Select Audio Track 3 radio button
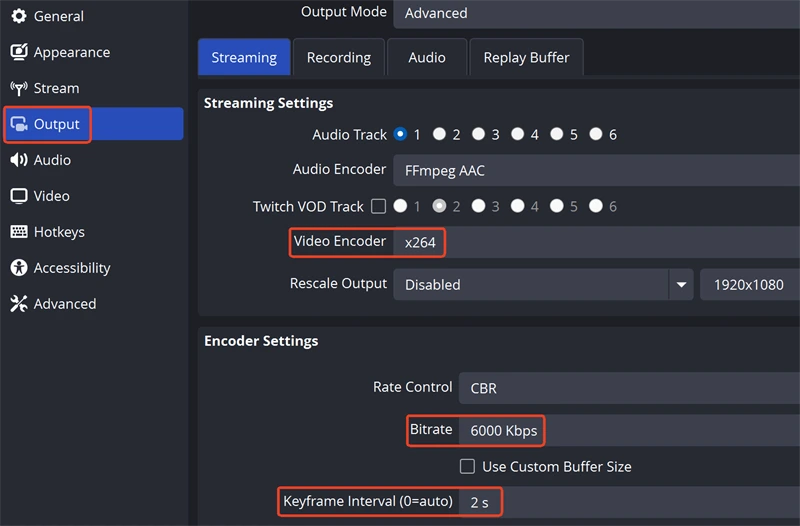Viewport: 800px width, 526px height. tap(479, 134)
